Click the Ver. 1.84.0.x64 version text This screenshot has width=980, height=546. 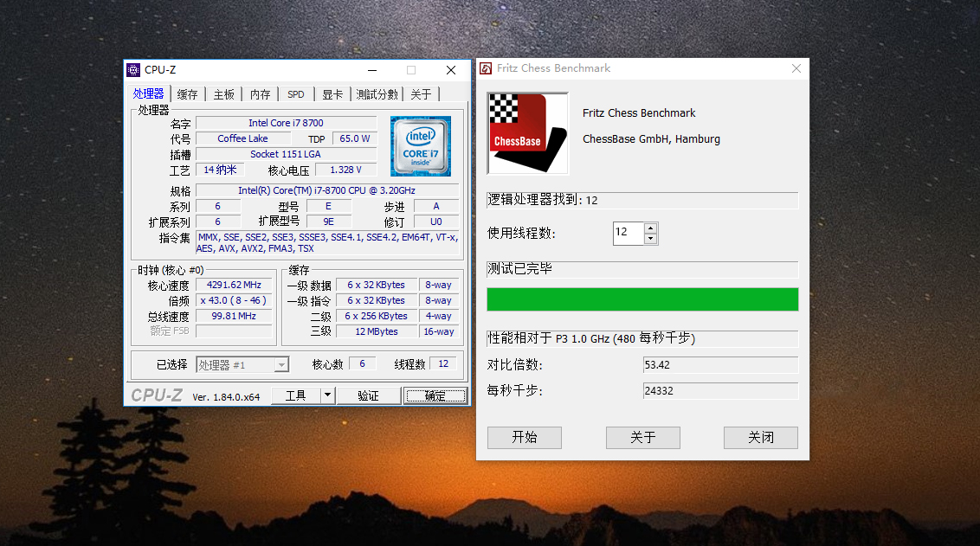point(226,397)
